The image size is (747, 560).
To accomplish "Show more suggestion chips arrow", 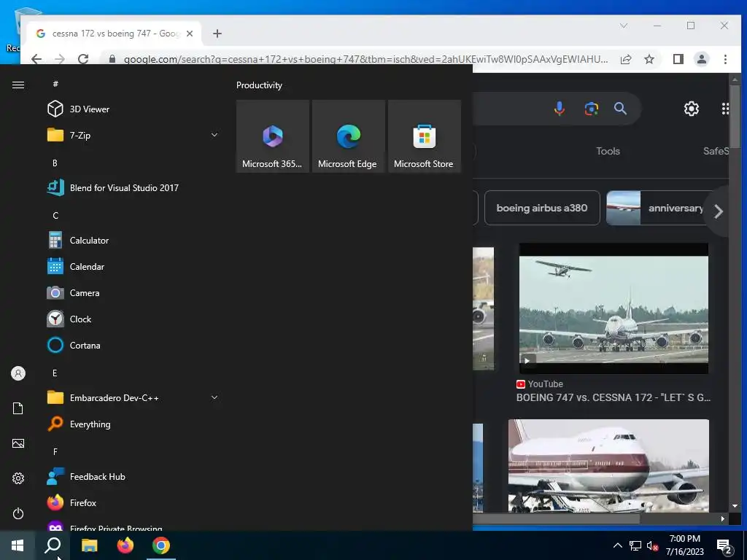I will [x=718, y=211].
